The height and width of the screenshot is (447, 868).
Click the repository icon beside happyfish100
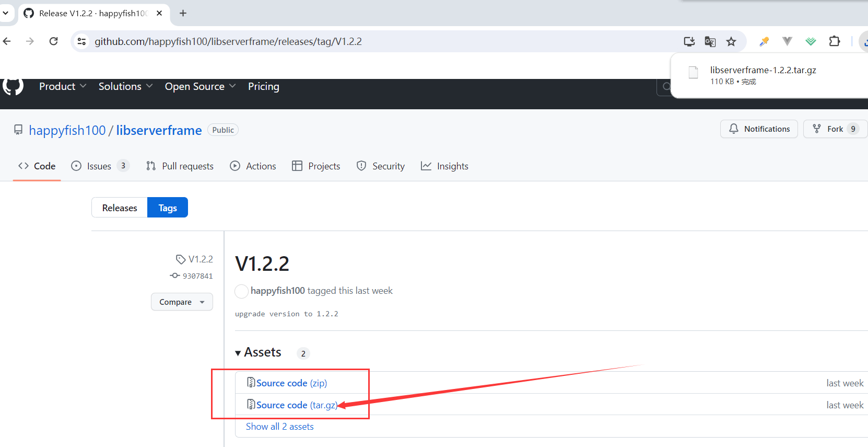18,130
